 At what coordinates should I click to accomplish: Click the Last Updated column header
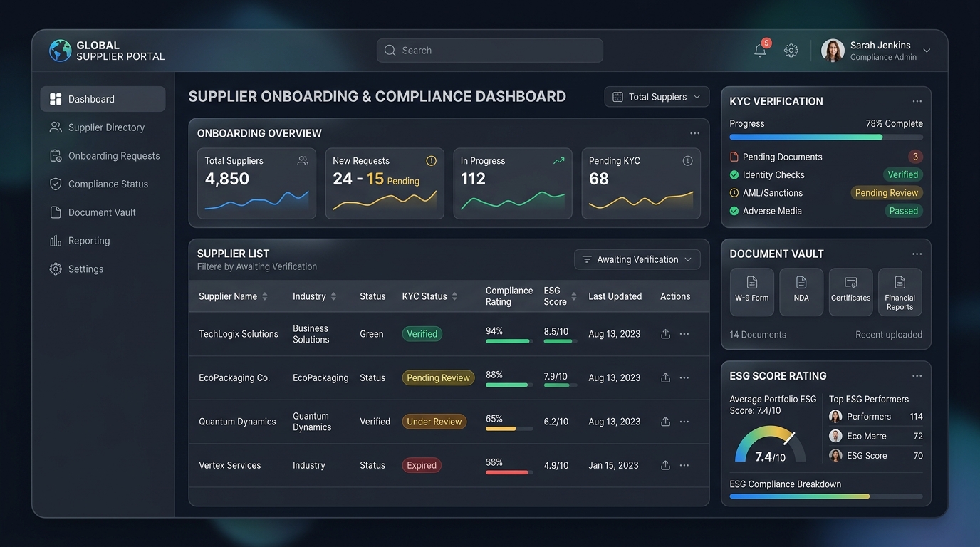click(x=615, y=296)
